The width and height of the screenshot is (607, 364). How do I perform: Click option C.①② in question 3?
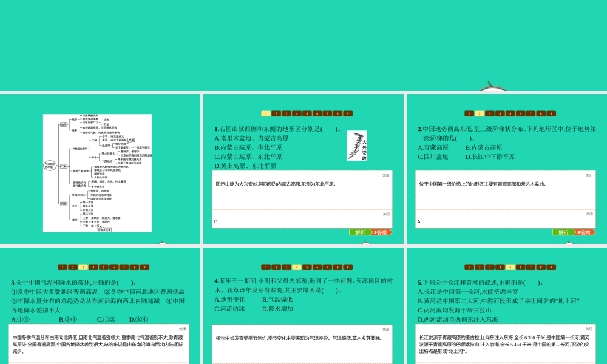click(106, 320)
